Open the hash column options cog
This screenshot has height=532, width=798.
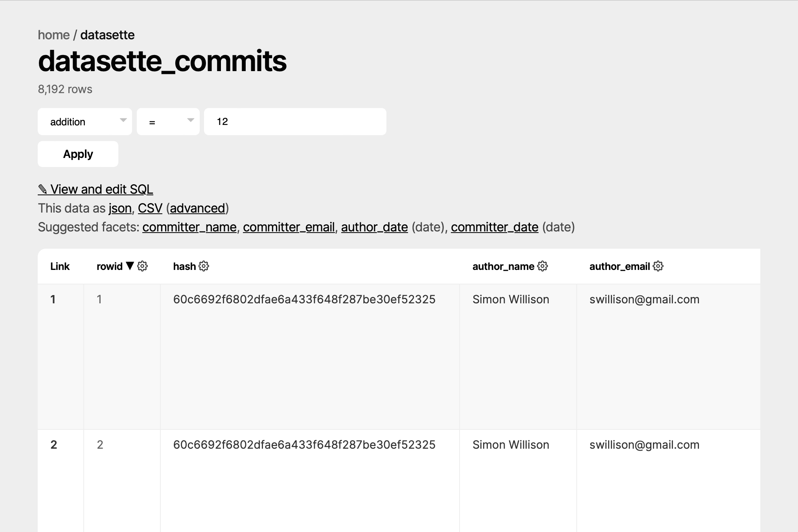tap(204, 266)
